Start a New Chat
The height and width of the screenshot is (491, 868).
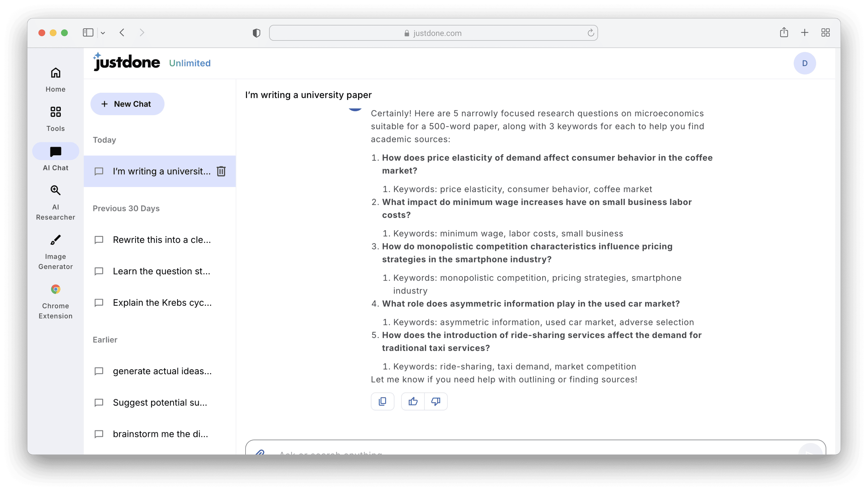127,104
